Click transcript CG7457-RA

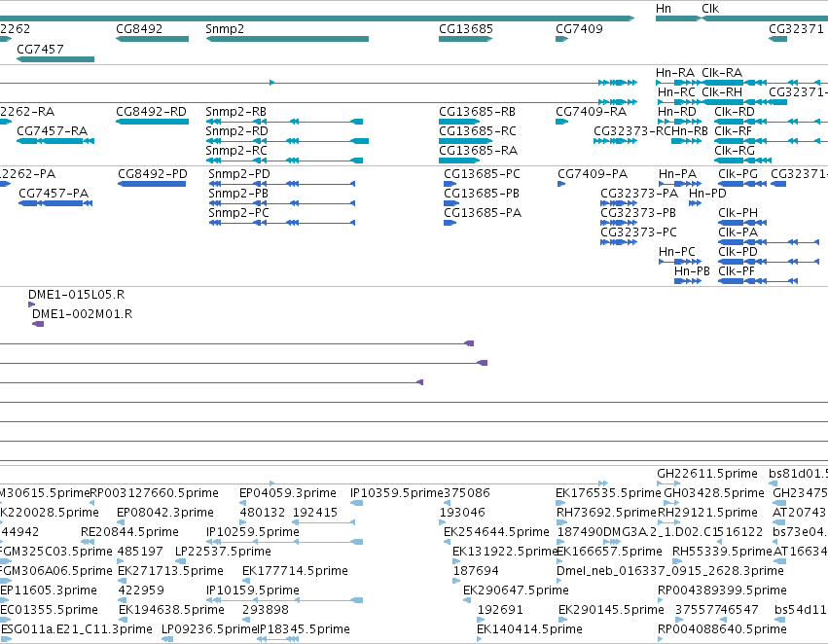point(52,131)
